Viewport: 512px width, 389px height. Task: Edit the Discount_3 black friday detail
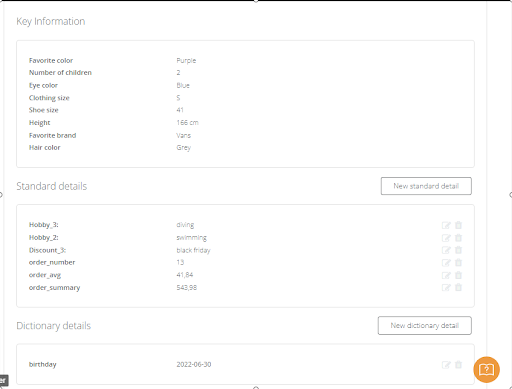(446, 250)
